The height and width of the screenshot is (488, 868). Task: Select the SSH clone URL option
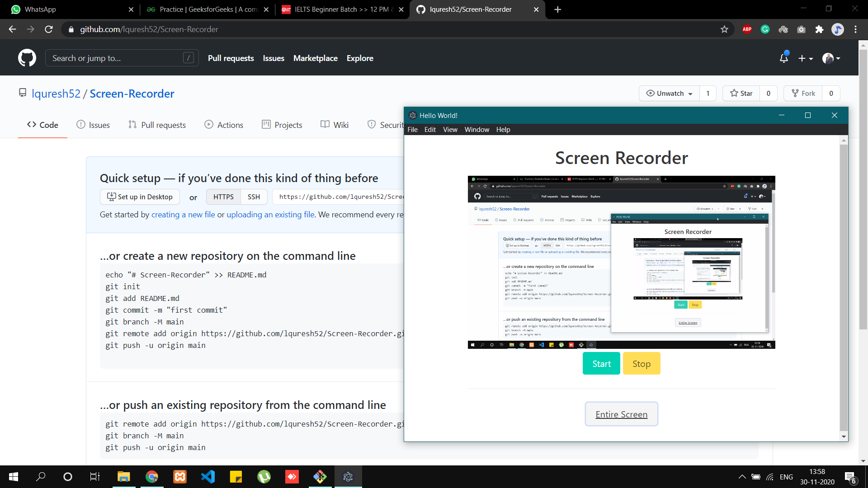[254, 197]
